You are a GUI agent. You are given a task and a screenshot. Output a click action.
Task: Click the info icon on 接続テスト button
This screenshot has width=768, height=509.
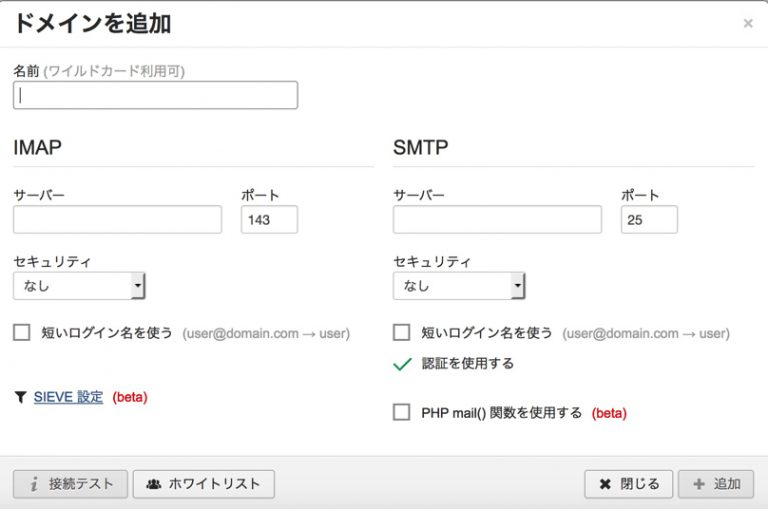33,484
